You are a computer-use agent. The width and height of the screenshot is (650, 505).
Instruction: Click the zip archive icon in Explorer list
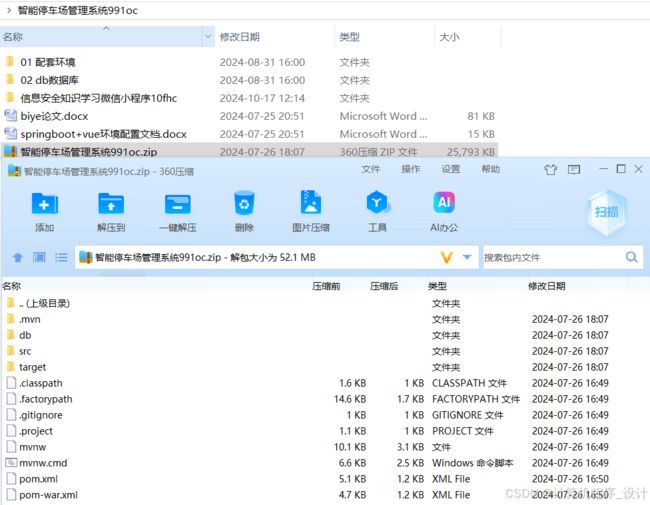click(x=10, y=151)
